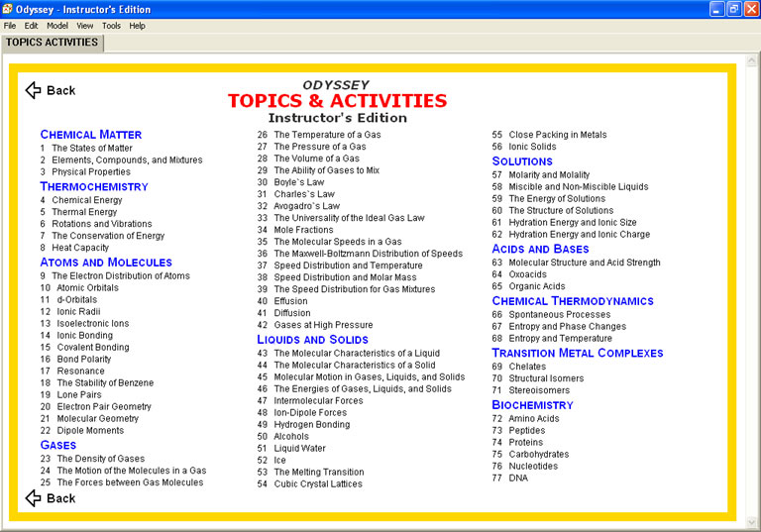Open topic 15 Covalent Bonding
Image resolution: width=761 pixels, height=532 pixels.
tap(84, 347)
